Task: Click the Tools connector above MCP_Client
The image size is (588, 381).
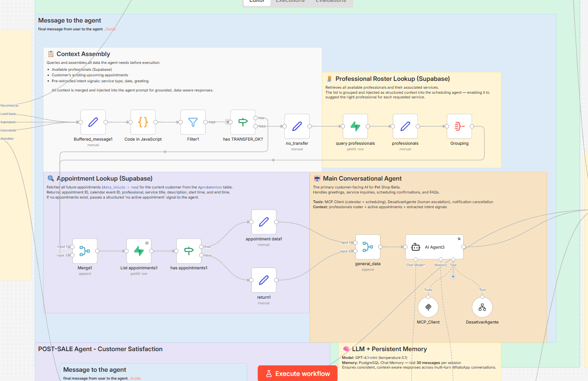Action: point(428,297)
